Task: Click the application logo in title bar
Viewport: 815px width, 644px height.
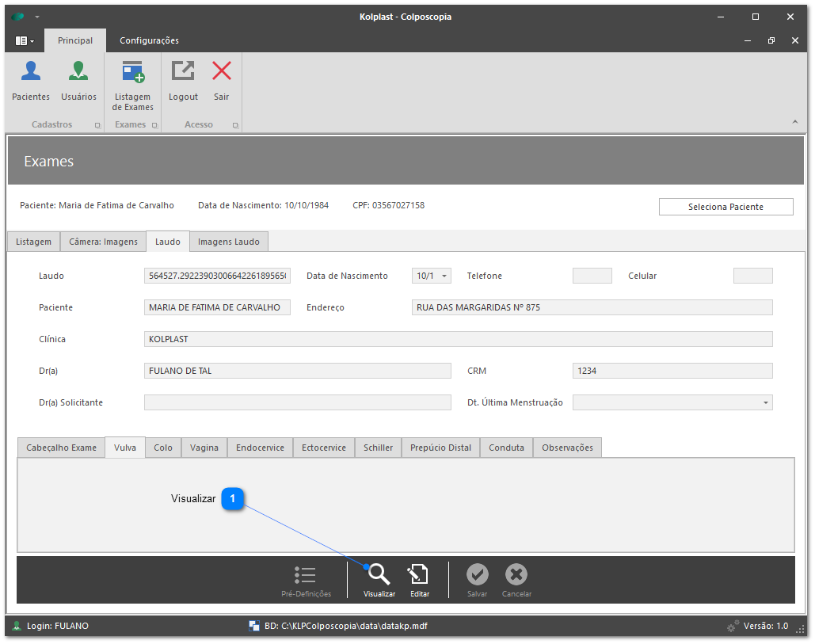Action: tap(17, 17)
